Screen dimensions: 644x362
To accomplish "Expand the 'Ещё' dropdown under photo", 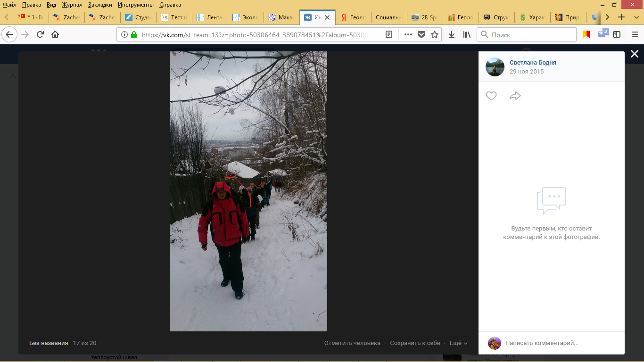I will point(458,343).
